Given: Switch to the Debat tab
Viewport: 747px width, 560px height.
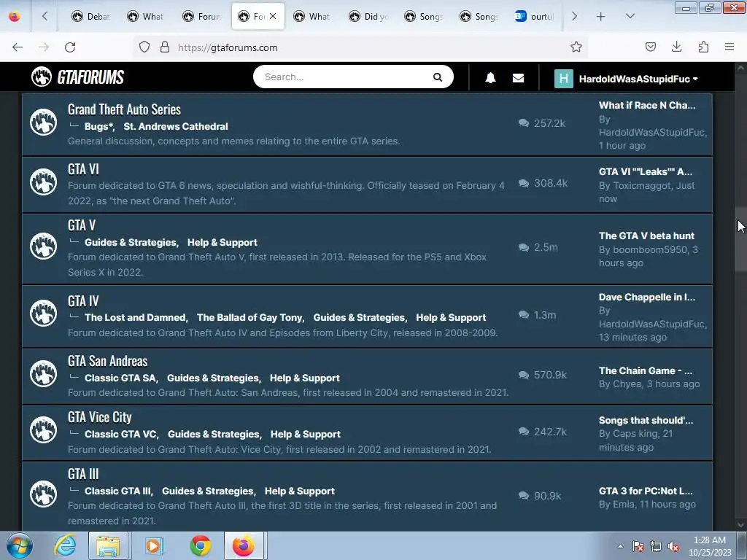Looking at the screenshot, I should (90, 17).
